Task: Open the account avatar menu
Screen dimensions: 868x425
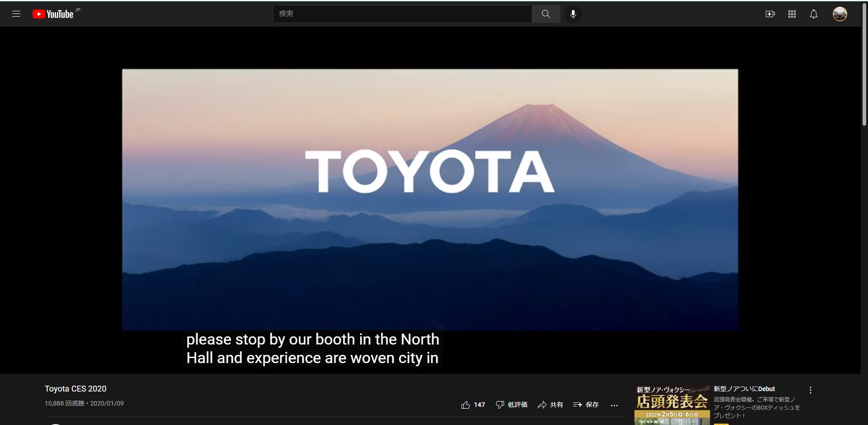Action: (x=840, y=14)
